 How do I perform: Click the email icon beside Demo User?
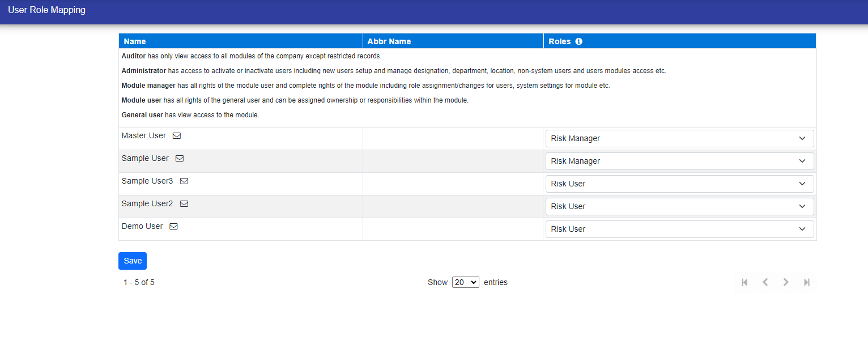(x=174, y=227)
